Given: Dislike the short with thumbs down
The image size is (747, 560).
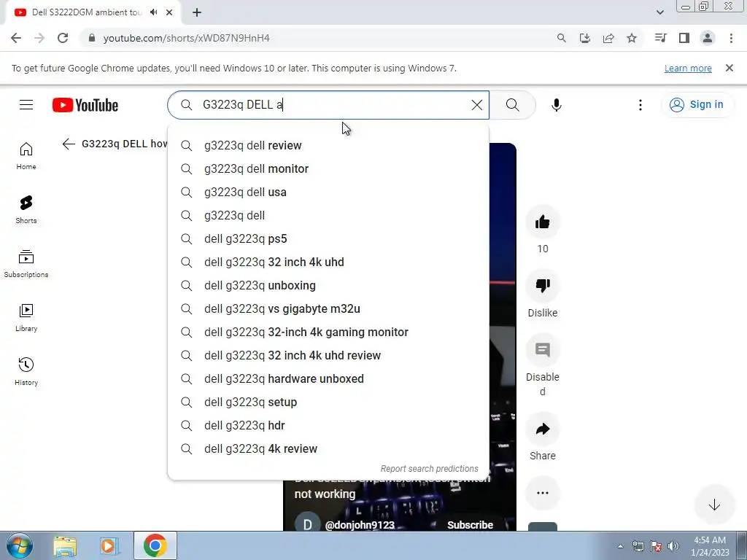Looking at the screenshot, I should coord(543,286).
